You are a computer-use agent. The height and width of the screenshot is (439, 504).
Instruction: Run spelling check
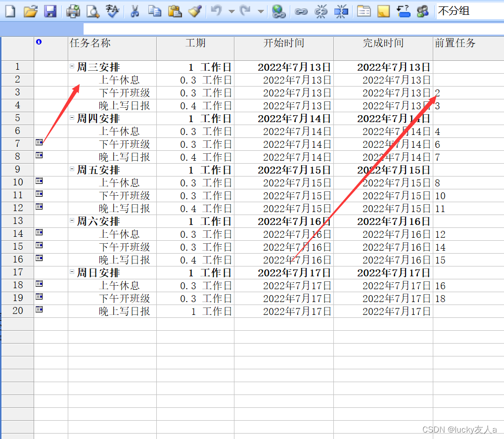[x=112, y=11]
